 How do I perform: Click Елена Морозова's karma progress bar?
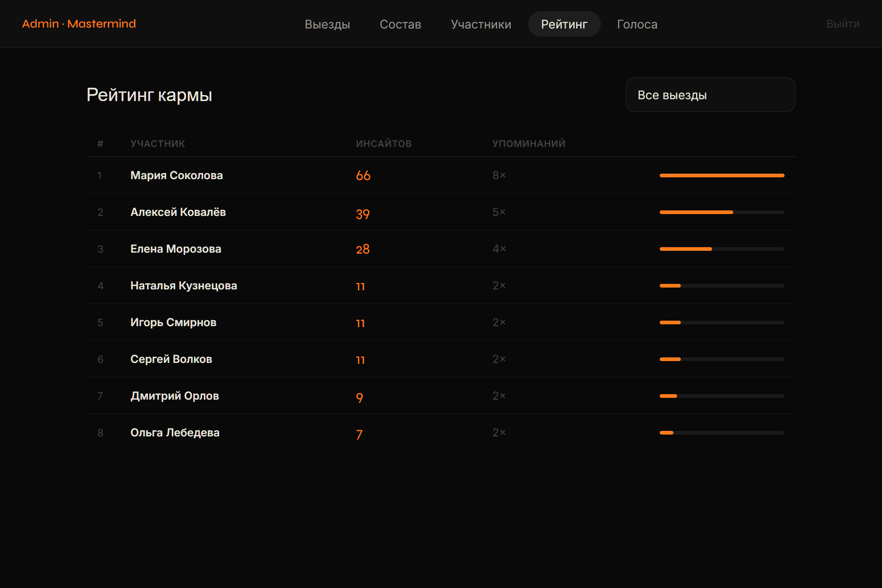(x=722, y=249)
